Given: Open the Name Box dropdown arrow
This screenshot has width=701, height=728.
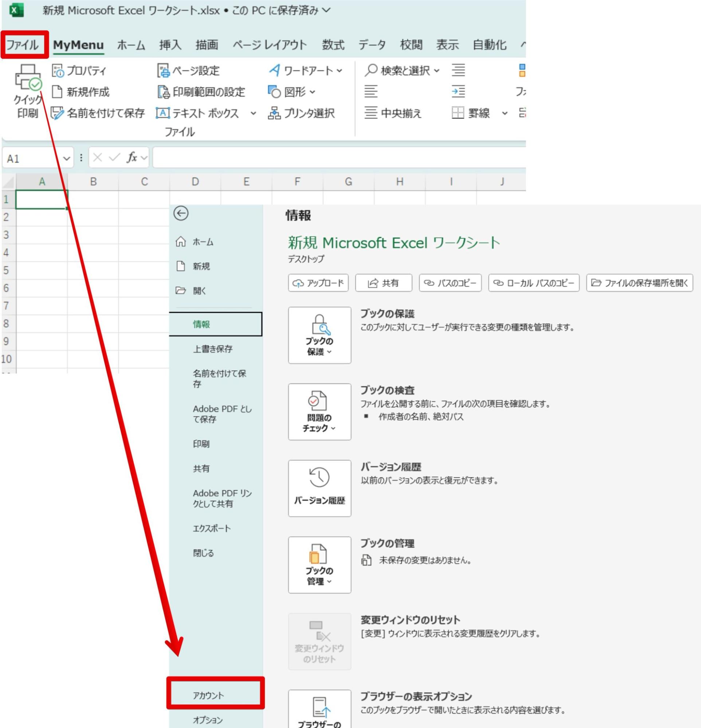Looking at the screenshot, I should [x=67, y=158].
